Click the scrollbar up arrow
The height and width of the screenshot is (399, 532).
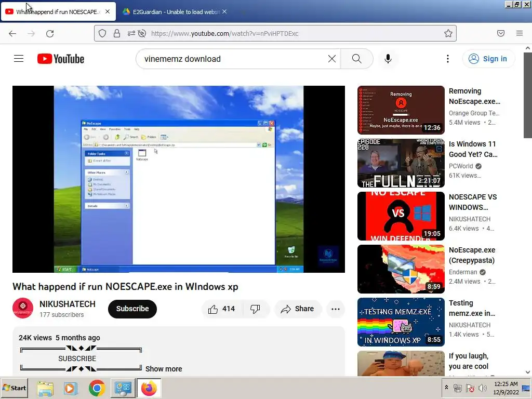(x=528, y=48)
